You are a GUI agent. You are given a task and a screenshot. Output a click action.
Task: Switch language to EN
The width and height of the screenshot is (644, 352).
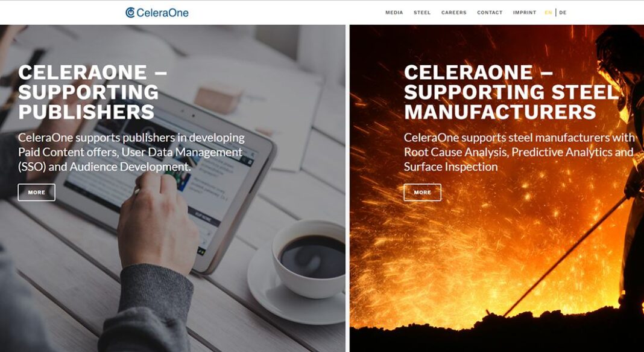[x=548, y=13]
